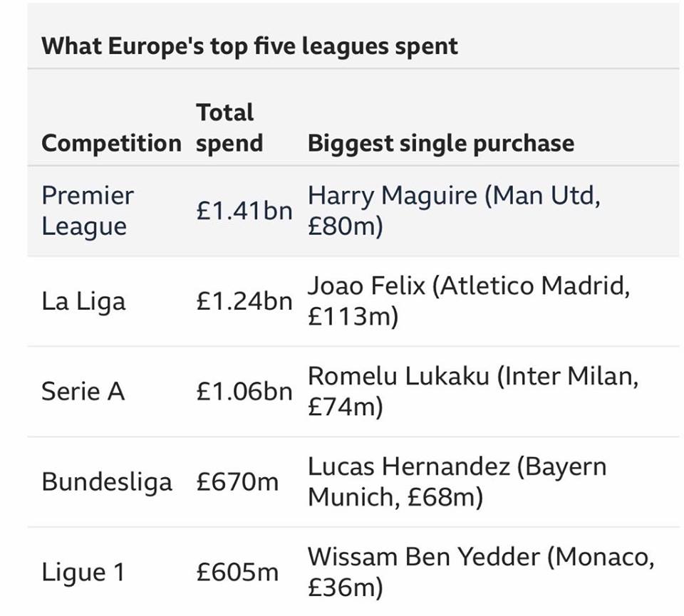Click the £1.24bn spend figure
This screenshot has height=616, width=684.
point(244,301)
